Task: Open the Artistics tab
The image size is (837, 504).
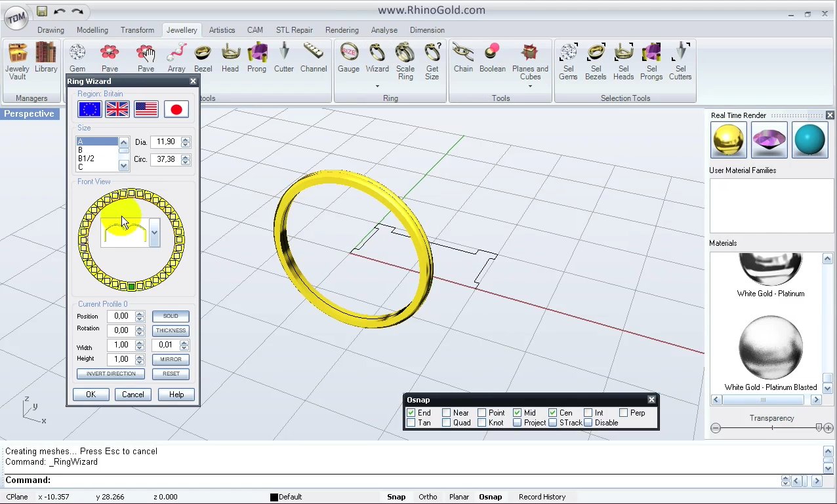Action: (222, 30)
